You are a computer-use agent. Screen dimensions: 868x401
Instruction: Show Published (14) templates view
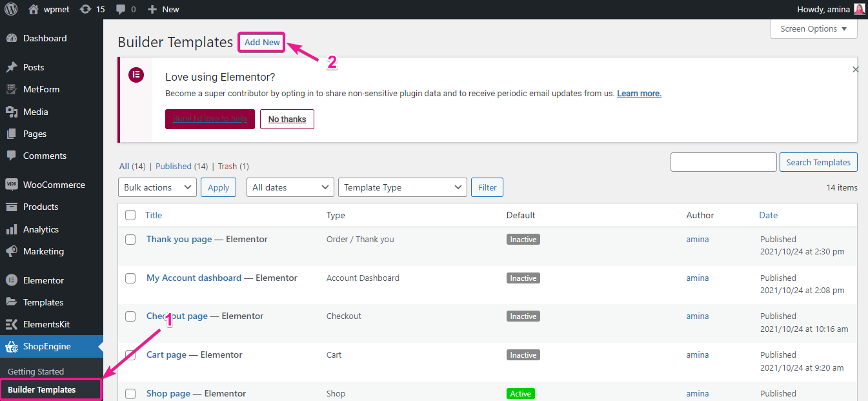(182, 166)
